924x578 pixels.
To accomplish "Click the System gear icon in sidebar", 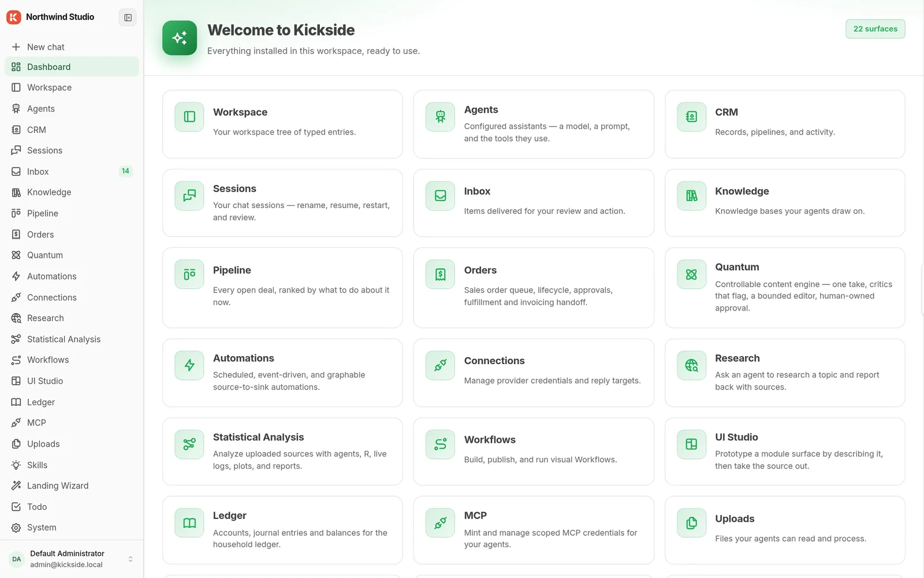I will (x=16, y=528).
